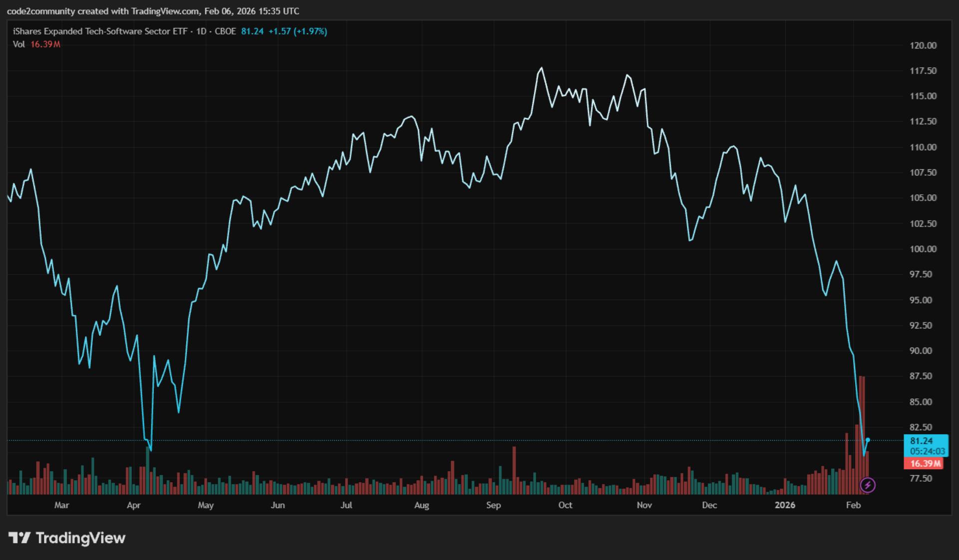Click the Feb label on time axis
Viewport: 959px width, 560px height.
[x=853, y=505]
